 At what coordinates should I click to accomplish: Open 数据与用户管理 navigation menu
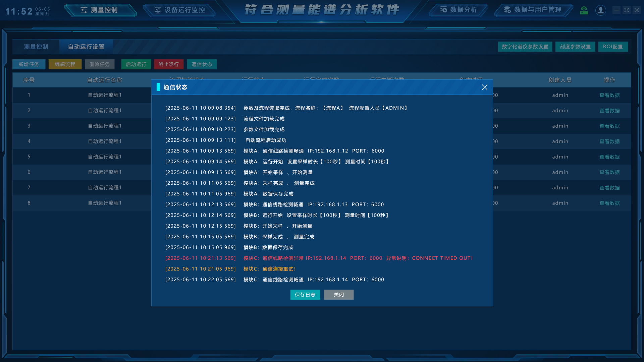(x=533, y=10)
